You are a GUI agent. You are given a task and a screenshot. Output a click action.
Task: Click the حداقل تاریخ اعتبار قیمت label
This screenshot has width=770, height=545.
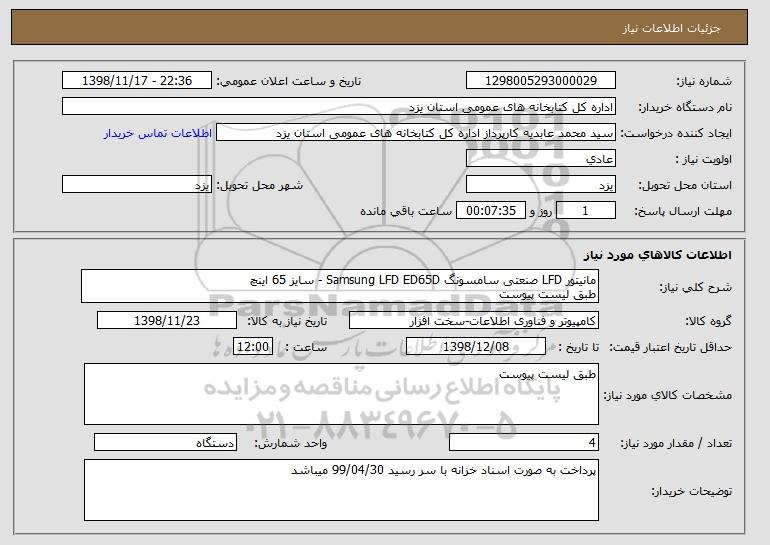[x=670, y=347]
